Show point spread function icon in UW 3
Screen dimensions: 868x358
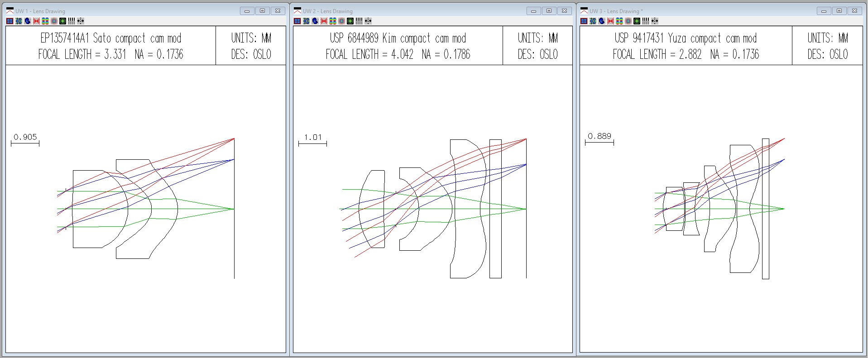pos(637,21)
